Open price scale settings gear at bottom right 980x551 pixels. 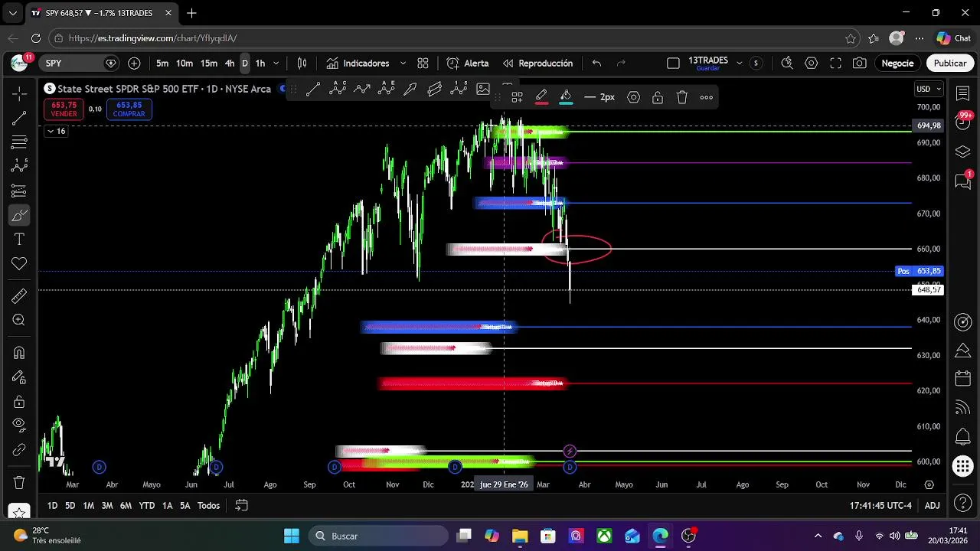click(x=929, y=484)
